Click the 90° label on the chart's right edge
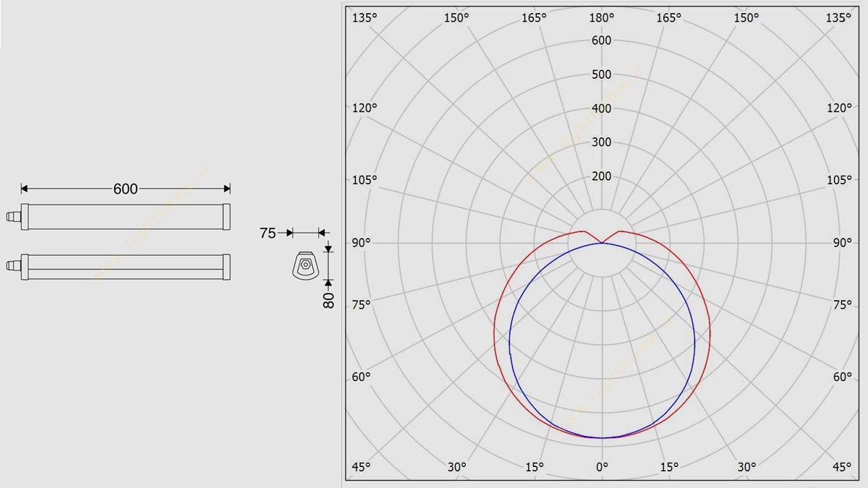 coord(842,242)
